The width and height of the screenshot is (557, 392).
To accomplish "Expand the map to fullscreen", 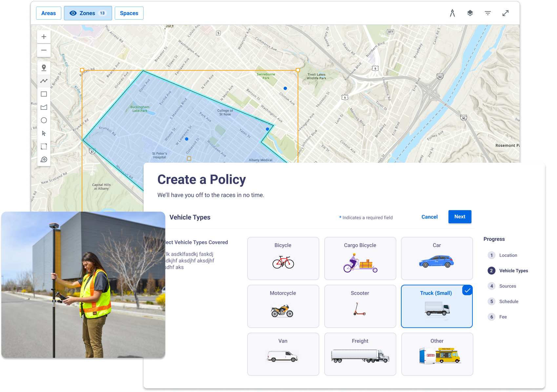I will point(505,13).
